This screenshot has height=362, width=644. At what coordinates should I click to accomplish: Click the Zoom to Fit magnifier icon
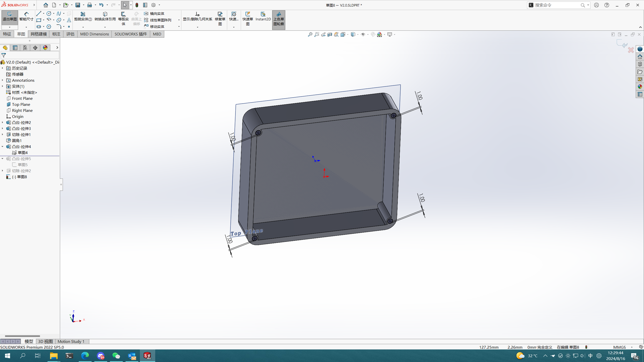[310, 34]
